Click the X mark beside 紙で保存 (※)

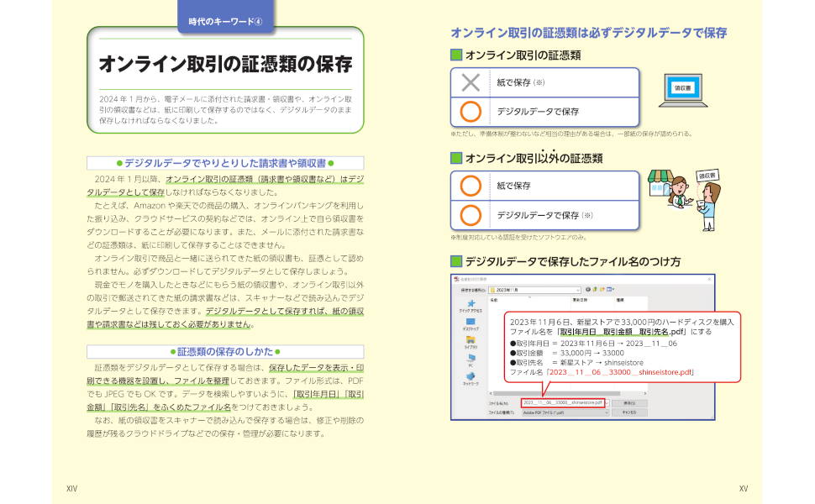tap(471, 82)
